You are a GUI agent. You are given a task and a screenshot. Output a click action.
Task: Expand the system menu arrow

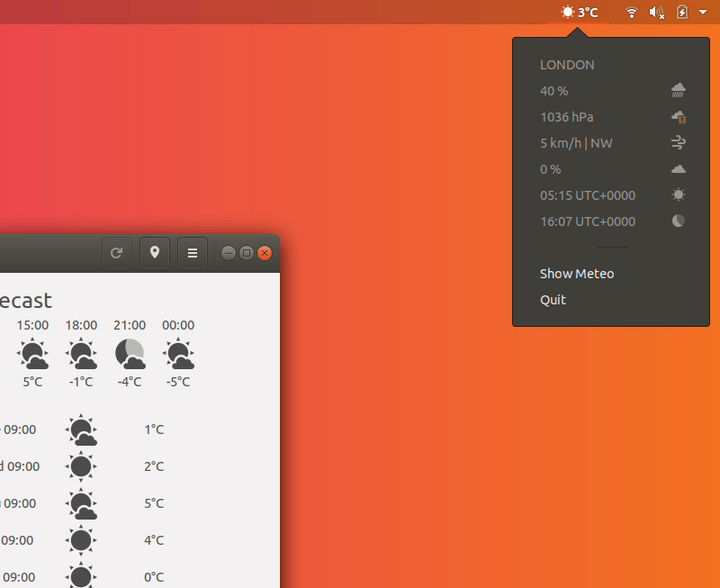tap(703, 12)
